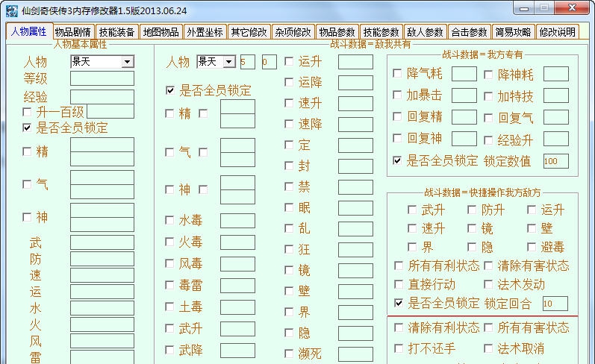Click the 锁定数值 field showing 100
Viewport: 595px width, 364px height.
[x=556, y=161]
